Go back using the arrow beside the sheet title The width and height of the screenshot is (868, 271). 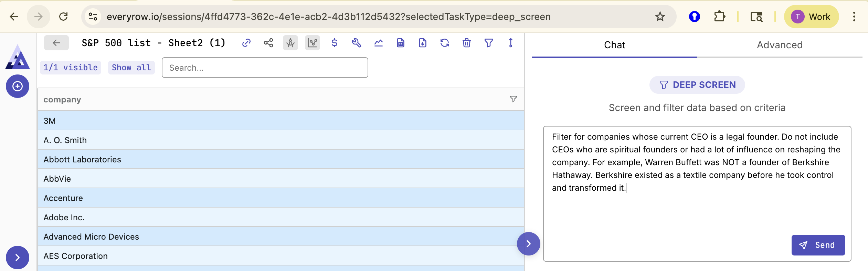pyautogui.click(x=56, y=43)
